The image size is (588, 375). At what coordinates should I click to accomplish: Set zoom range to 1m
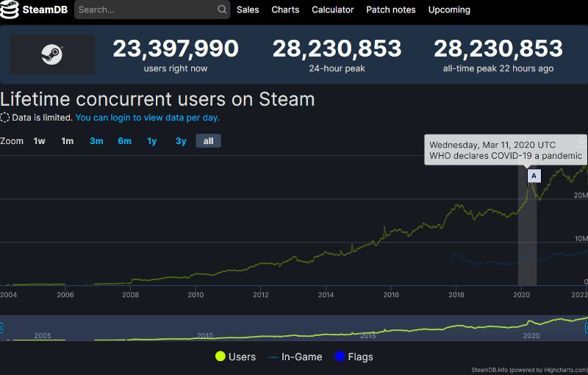click(x=68, y=141)
